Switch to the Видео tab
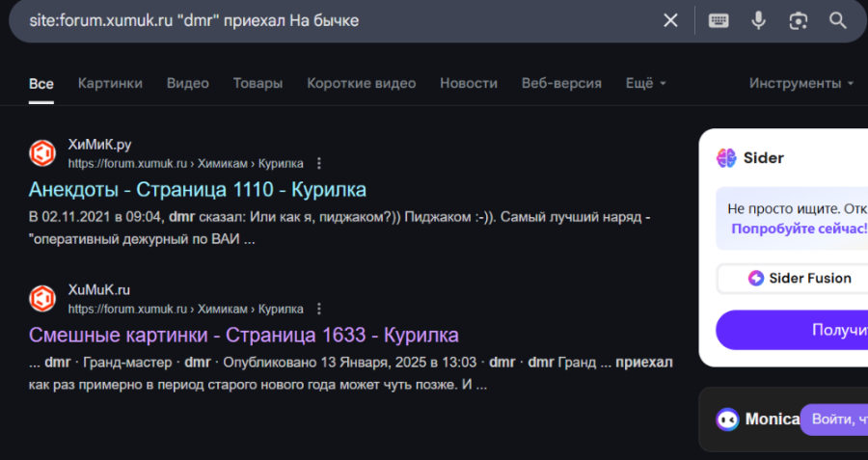The width and height of the screenshot is (868, 460). click(188, 83)
